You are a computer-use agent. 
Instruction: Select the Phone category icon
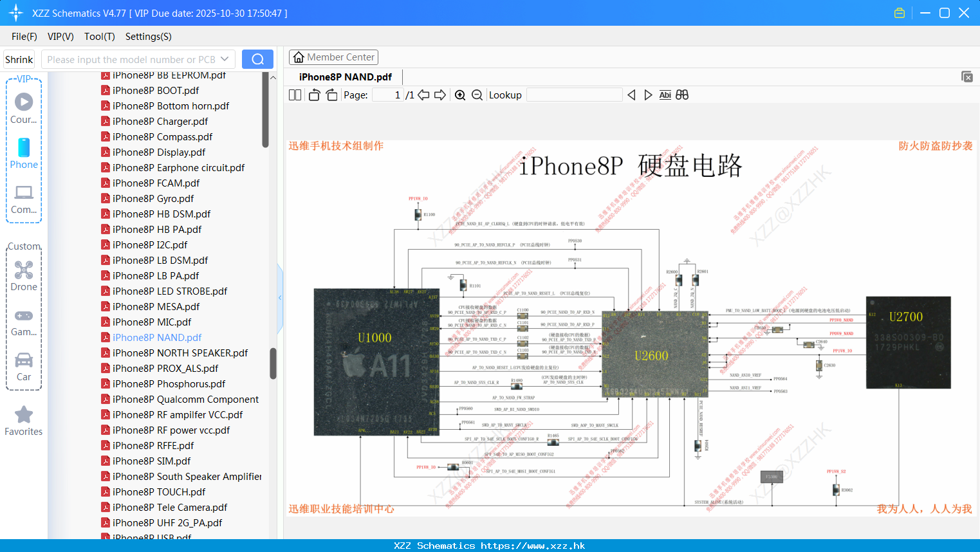pos(24,147)
